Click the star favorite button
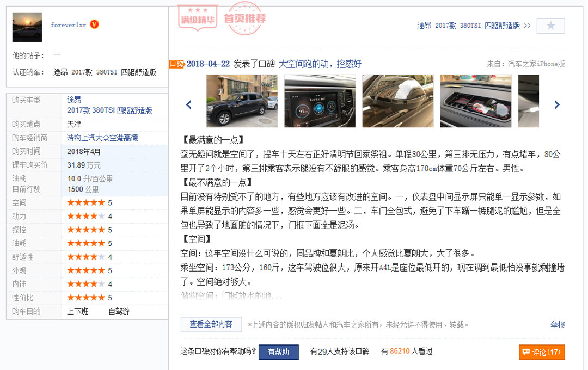Image resolution: width=588 pixels, height=370 pixels. (x=550, y=26)
